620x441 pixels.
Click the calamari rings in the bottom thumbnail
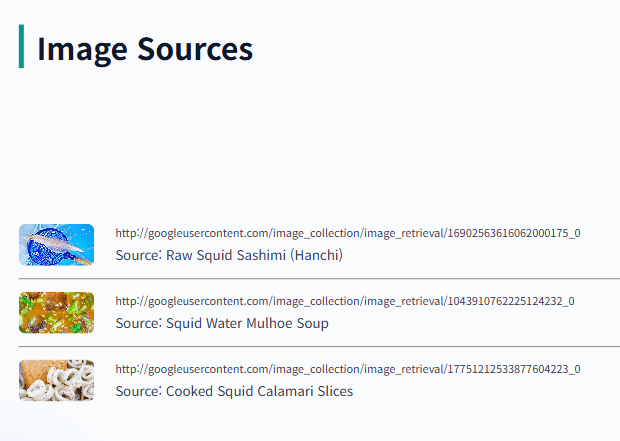69,382
